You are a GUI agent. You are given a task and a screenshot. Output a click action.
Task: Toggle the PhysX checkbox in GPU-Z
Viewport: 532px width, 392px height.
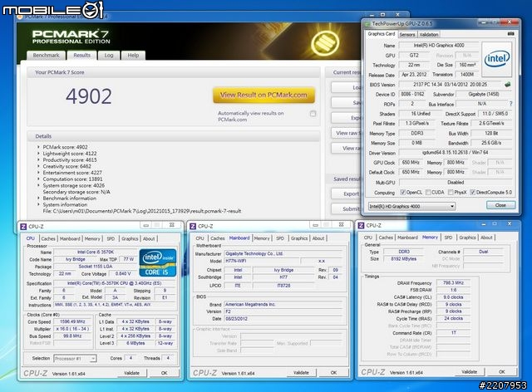click(x=451, y=193)
